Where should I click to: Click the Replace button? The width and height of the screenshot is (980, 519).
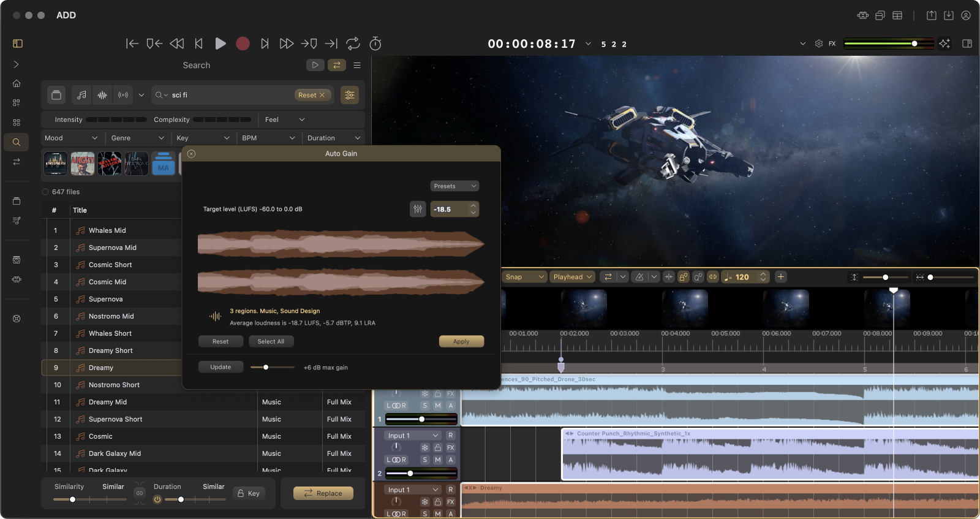(323, 493)
